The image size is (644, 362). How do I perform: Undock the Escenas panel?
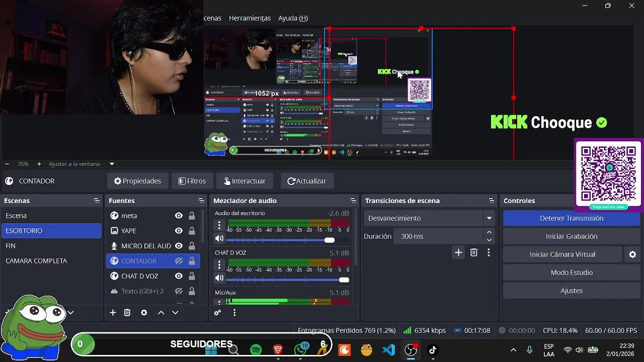pos(97,201)
